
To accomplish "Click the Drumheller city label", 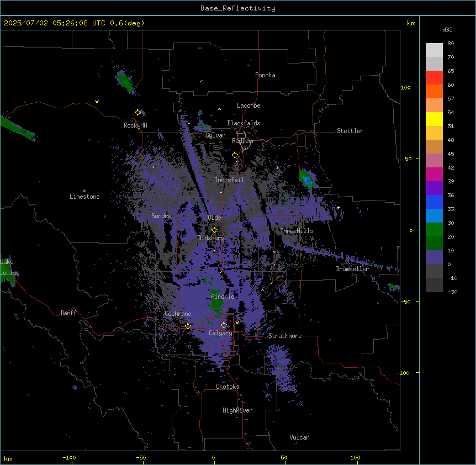I will (352, 269).
